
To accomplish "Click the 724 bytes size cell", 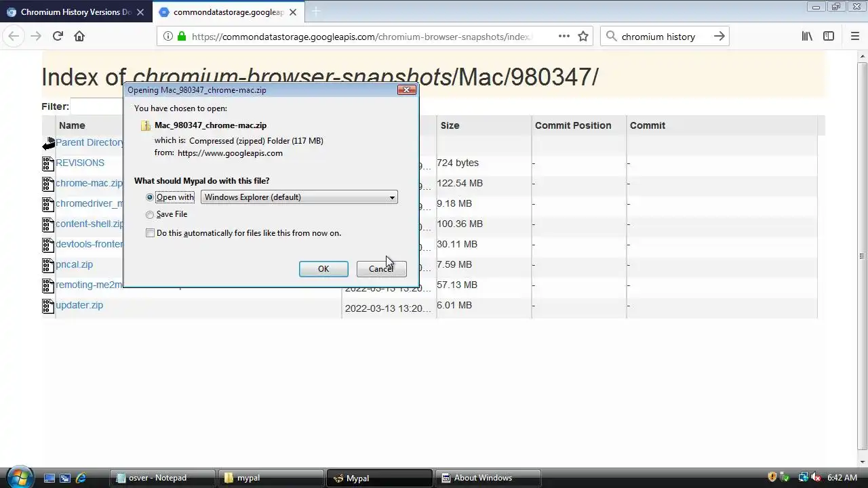I will pos(458,163).
